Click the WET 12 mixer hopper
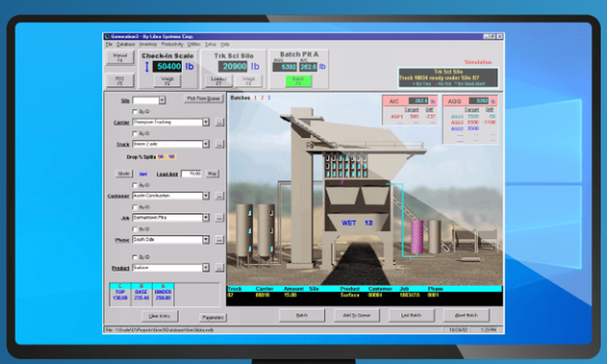This screenshot has height=364, width=607. [357, 223]
